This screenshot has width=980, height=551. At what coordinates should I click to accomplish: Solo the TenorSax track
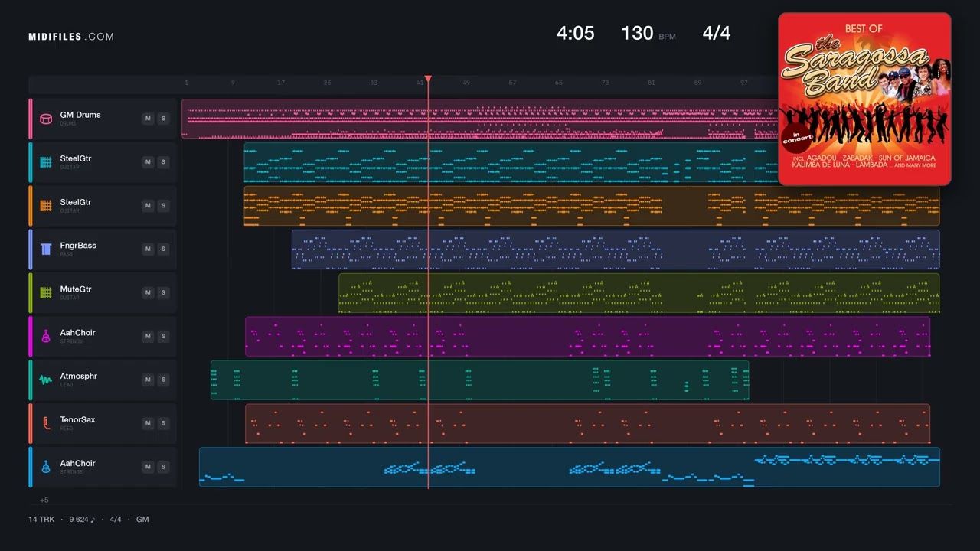tap(162, 424)
